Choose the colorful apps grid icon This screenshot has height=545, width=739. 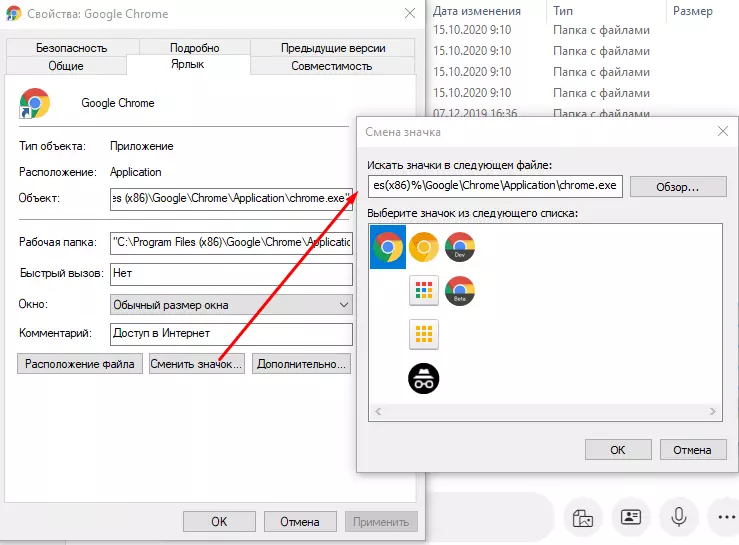(x=424, y=290)
